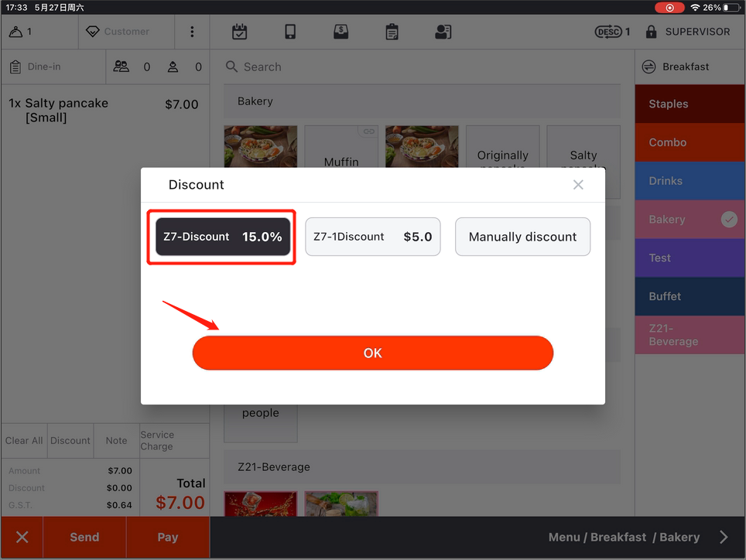Image resolution: width=746 pixels, height=560 pixels.
Task: Switch to the Drinks category
Action: 690,181
